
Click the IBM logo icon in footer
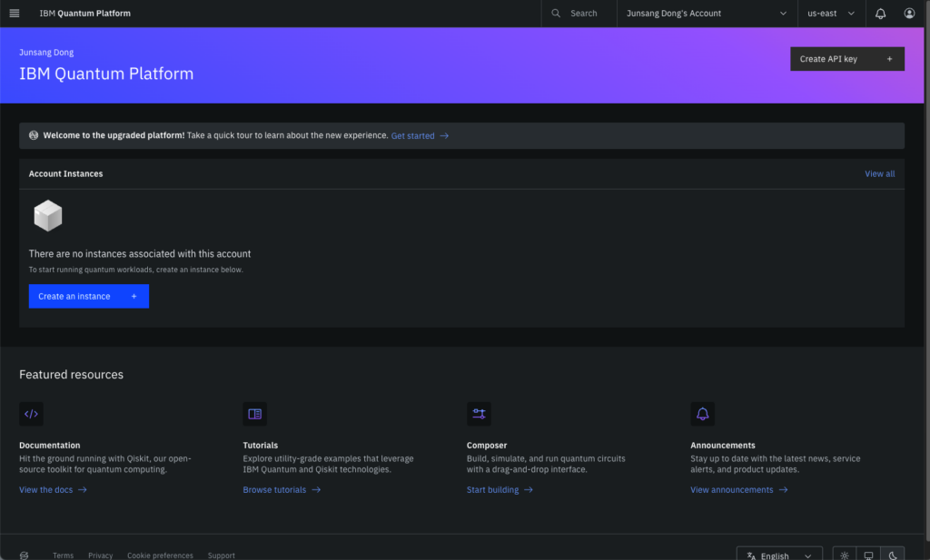[x=24, y=555]
